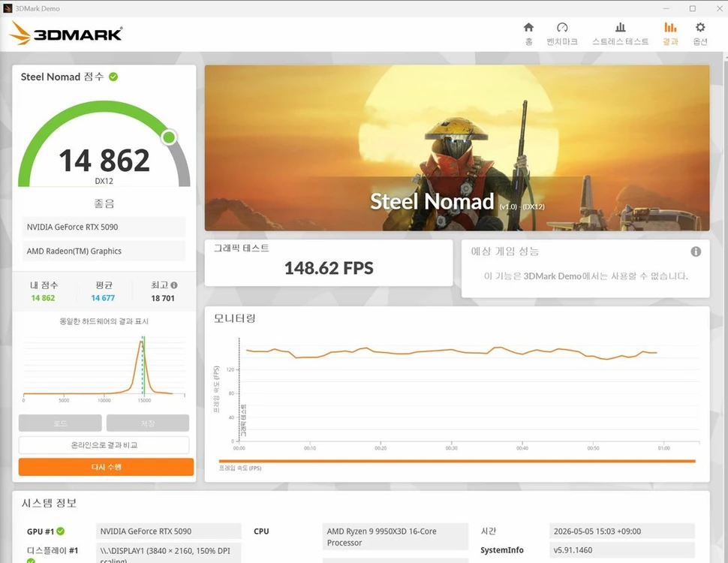Click the Monitoring (모니터링) heading

coord(234,318)
